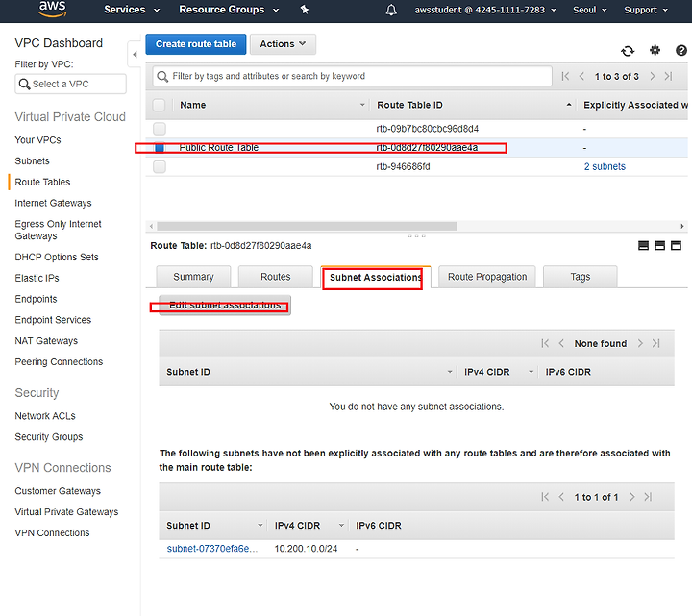Image resolution: width=692 pixels, height=616 pixels.
Task: Go to first page of route tables
Action: 565,76
